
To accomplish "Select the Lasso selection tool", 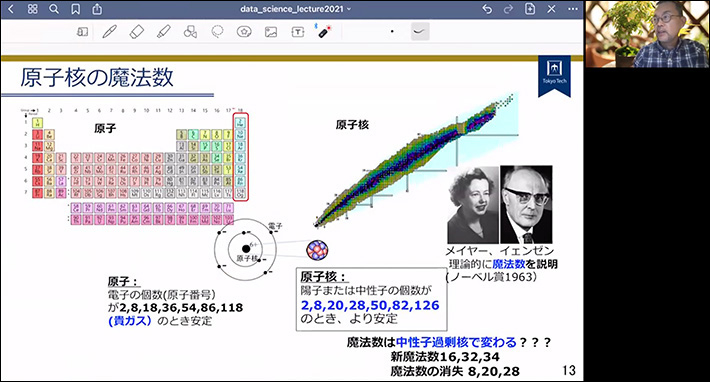I will coord(217,32).
